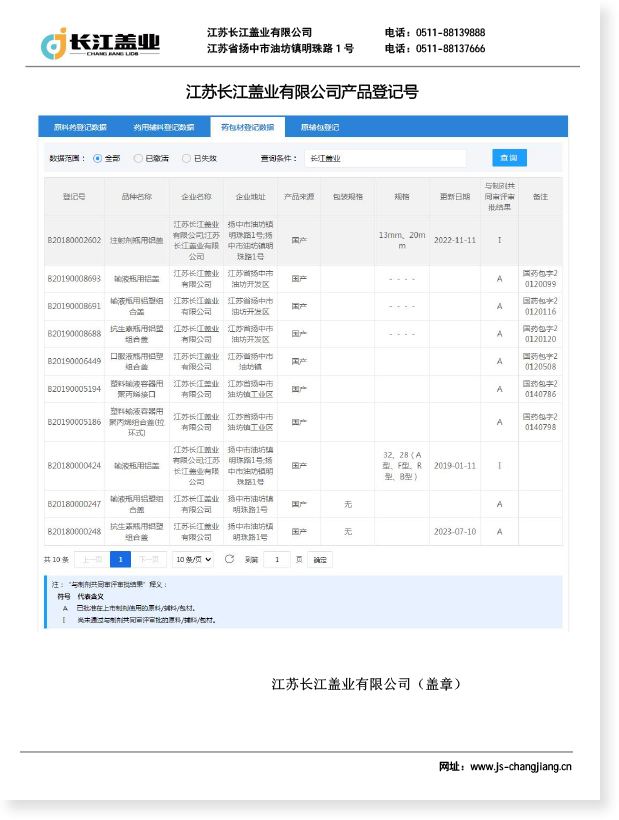
Task: Open the 10条/页 page size dropdown
Action: [192, 559]
